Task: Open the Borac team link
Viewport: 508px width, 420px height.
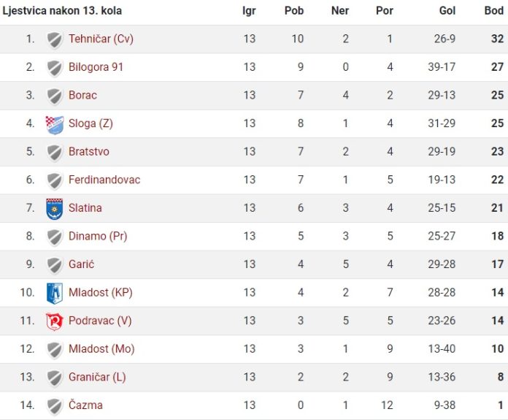Action: click(82, 95)
